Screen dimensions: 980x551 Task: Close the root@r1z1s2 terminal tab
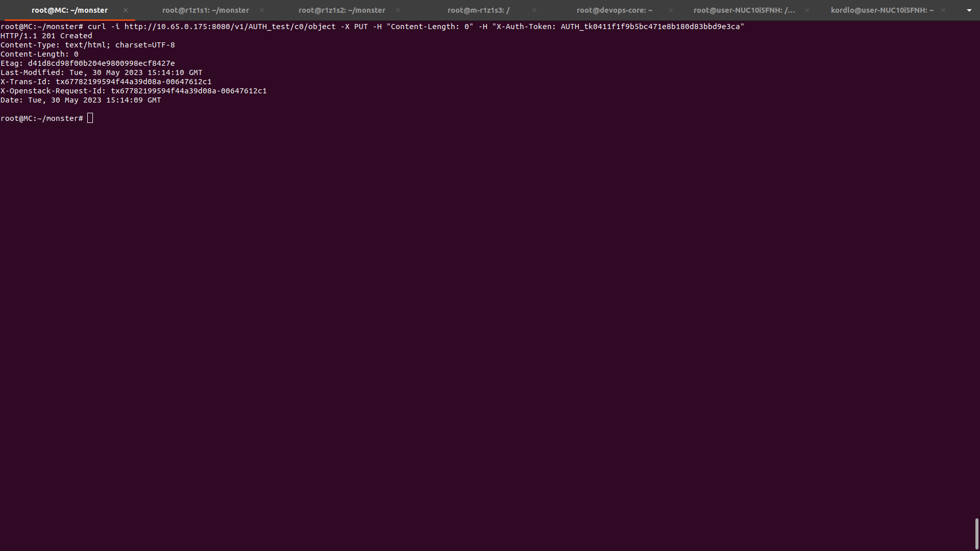pyautogui.click(x=398, y=10)
